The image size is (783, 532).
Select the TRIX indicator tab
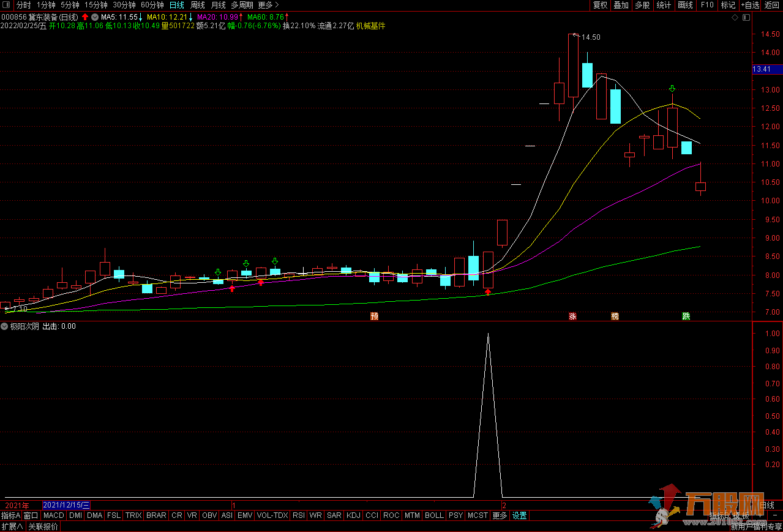[133, 515]
